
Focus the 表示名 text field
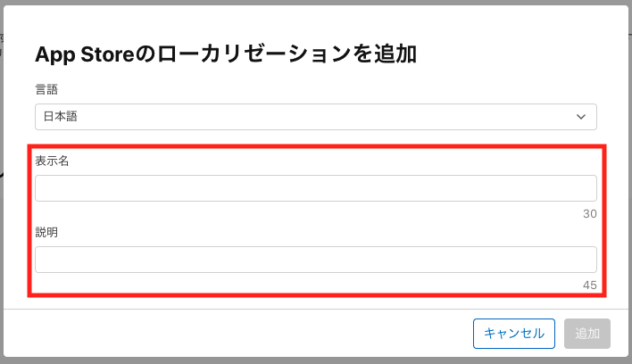315,188
